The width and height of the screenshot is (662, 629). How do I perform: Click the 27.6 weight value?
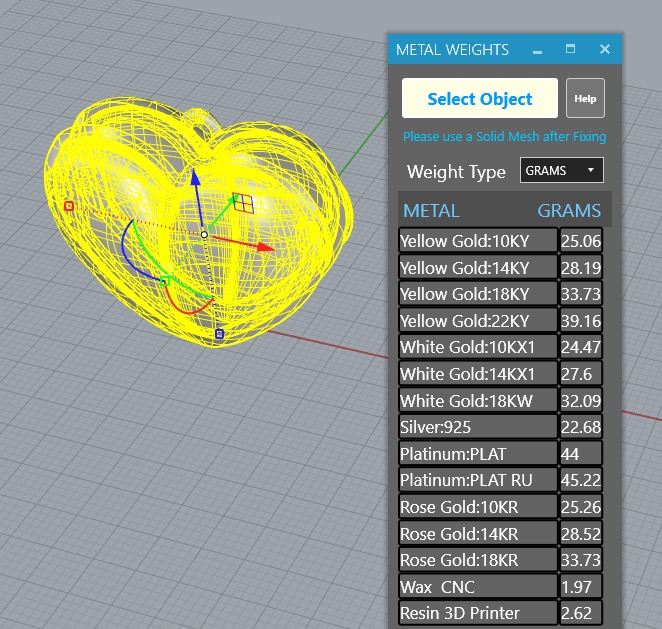coord(581,374)
